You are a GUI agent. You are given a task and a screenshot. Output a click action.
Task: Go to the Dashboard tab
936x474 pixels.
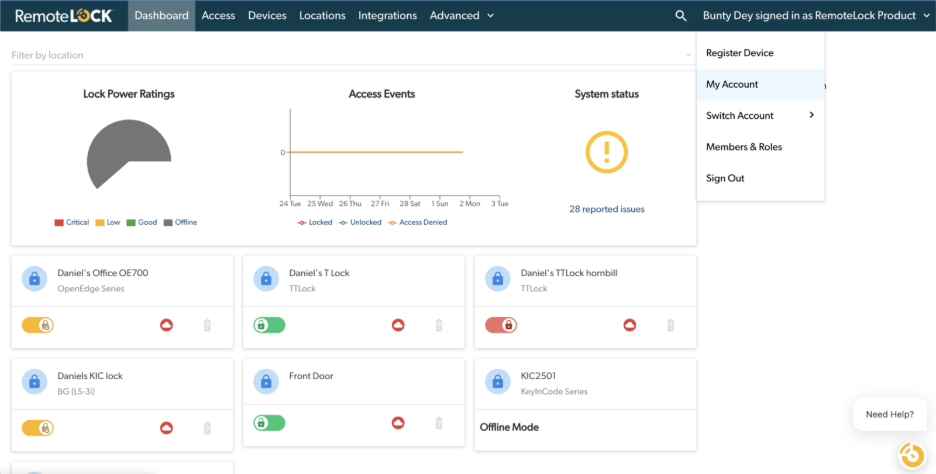[161, 16]
